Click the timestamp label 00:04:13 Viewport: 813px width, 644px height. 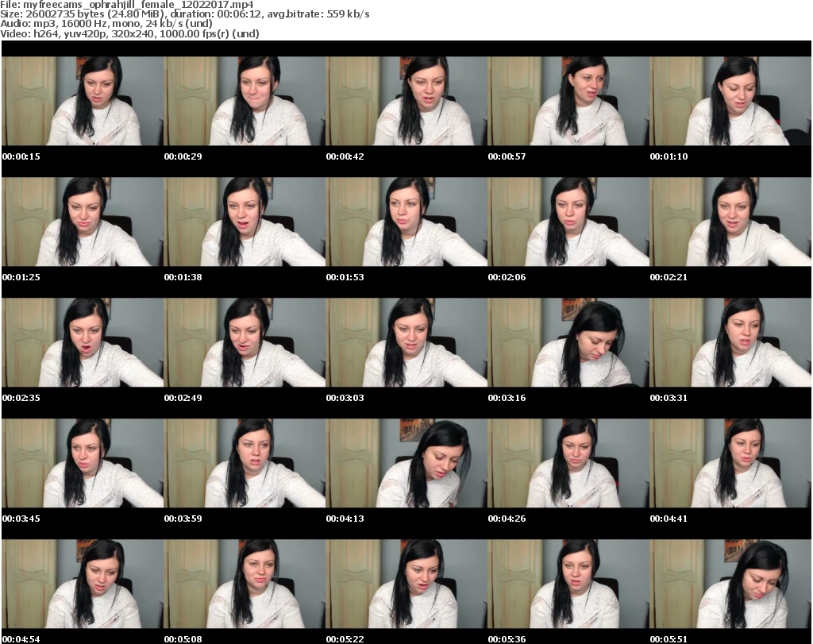point(345,519)
